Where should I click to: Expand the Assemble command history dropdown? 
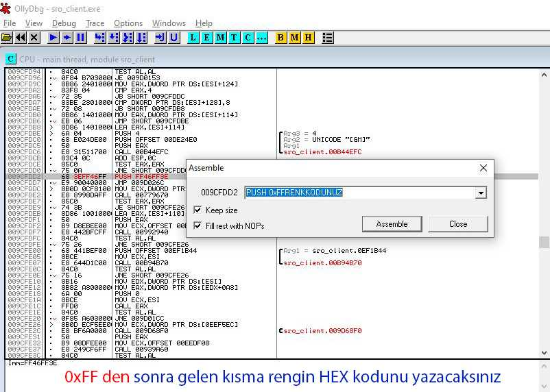tap(481, 193)
